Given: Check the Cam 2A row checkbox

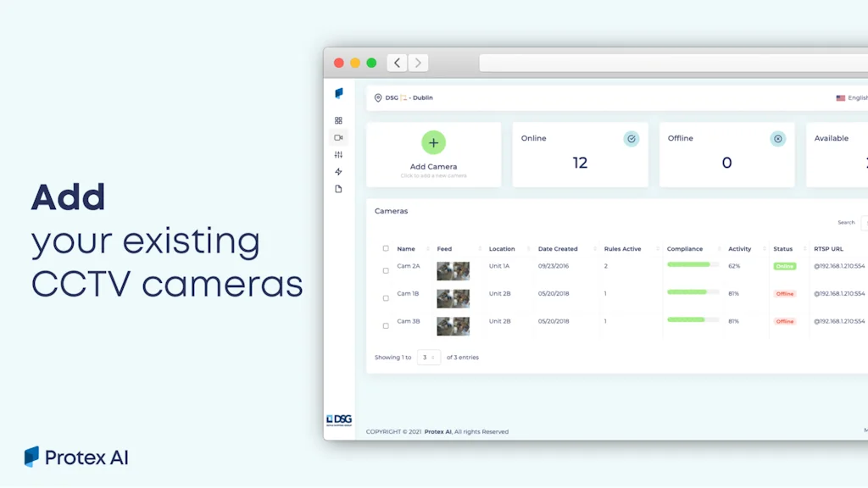Looking at the screenshot, I should [386, 270].
